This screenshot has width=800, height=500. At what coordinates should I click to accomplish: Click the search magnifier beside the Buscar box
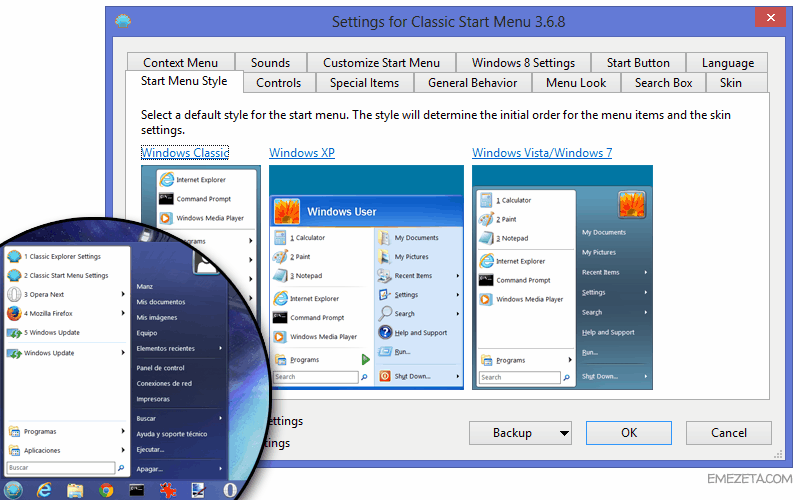tap(121, 467)
